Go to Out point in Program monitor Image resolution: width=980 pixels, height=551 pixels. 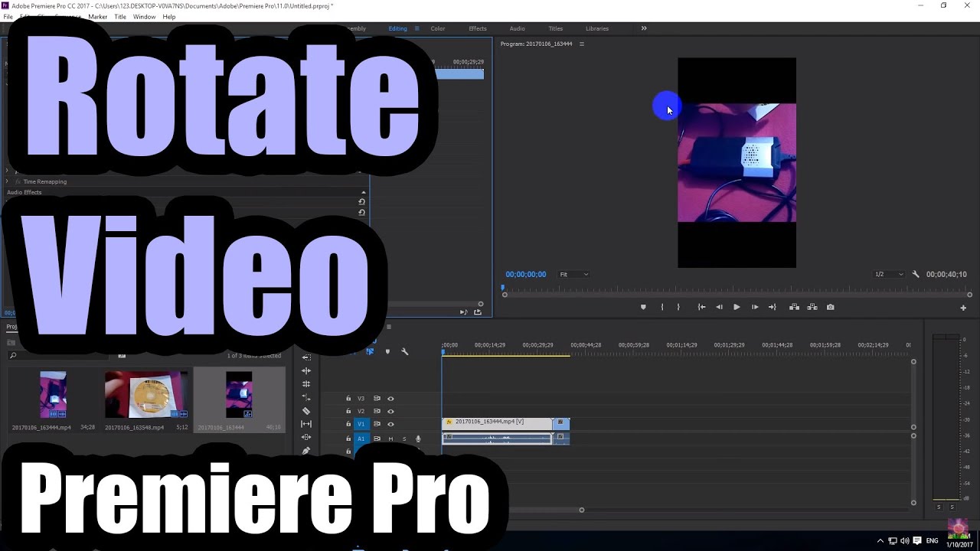(x=773, y=307)
